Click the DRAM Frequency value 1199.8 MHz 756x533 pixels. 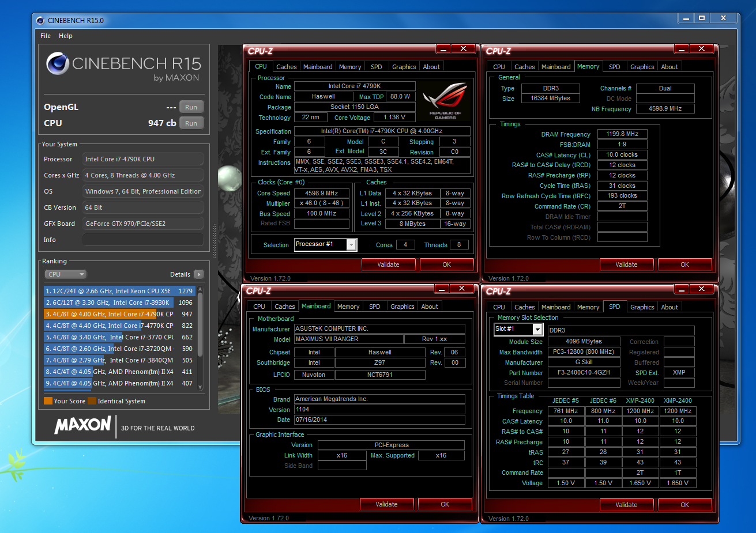pyautogui.click(x=622, y=134)
